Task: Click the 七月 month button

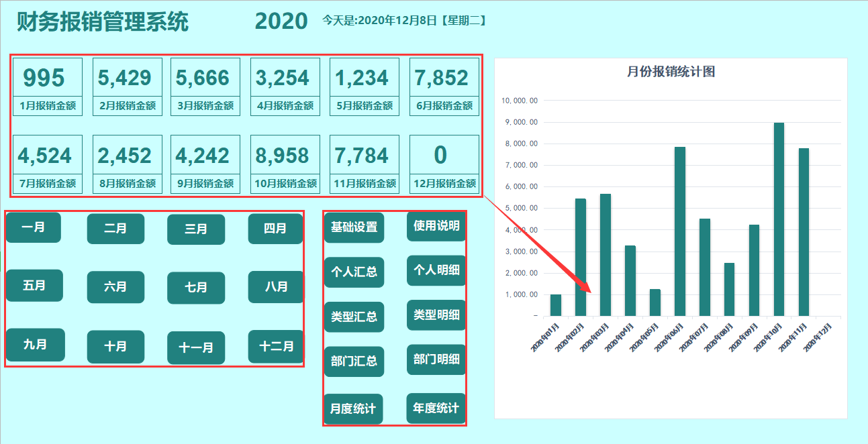Action: click(x=196, y=288)
